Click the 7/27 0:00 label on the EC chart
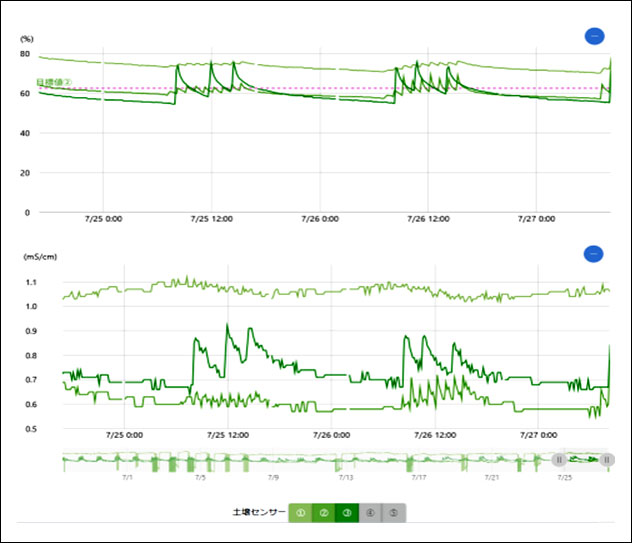632x543 pixels. pos(538,435)
